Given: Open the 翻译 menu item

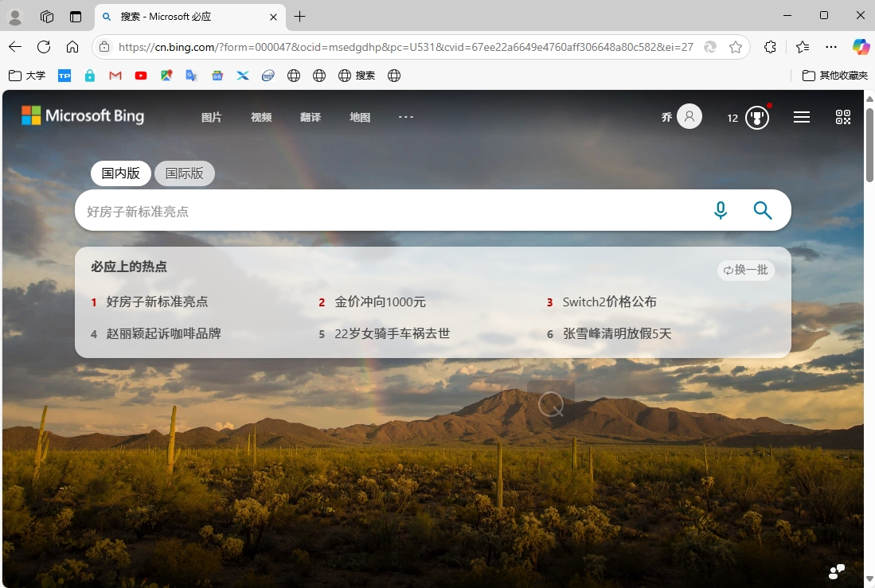Looking at the screenshot, I should [x=311, y=117].
